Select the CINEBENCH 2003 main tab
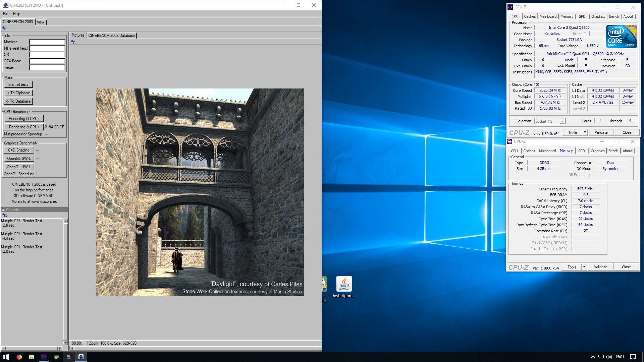 point(18,22)
